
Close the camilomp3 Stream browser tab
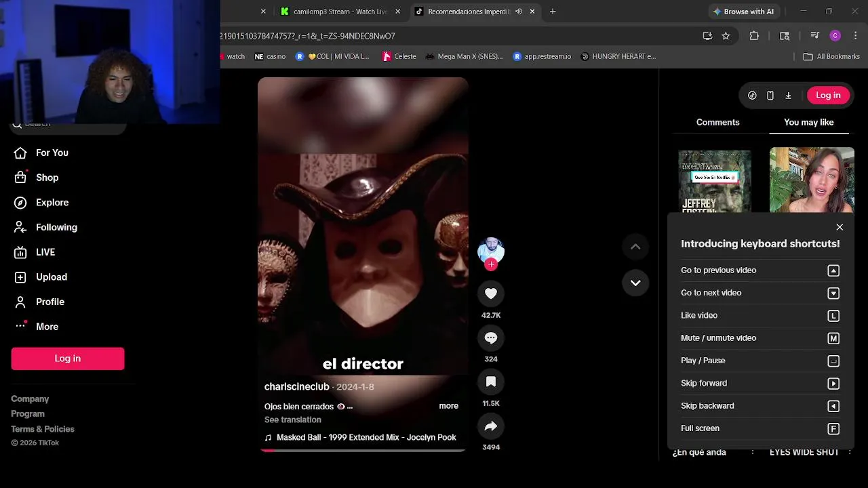[x=398, y=12]
